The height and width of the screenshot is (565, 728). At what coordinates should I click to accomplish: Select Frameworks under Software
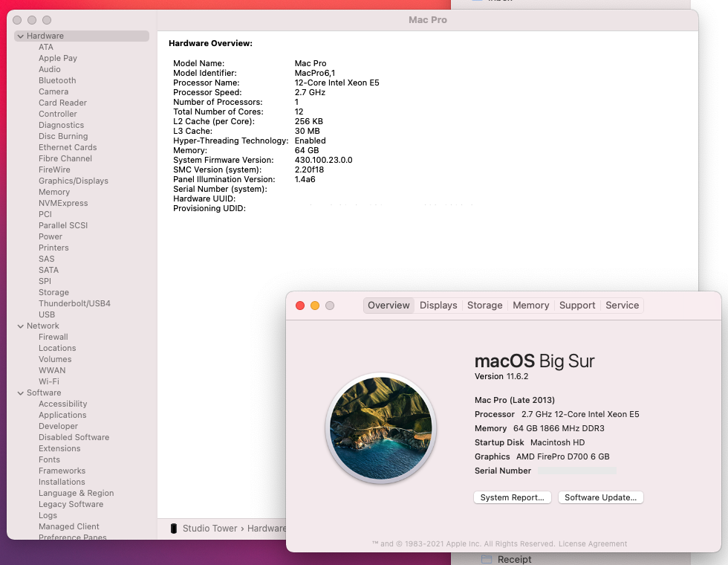point(62,471)
